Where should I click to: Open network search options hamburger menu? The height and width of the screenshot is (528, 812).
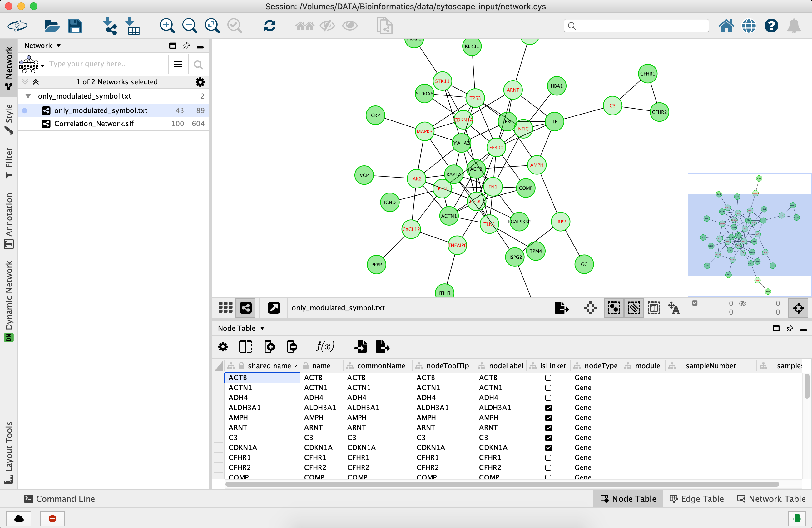pos(178,64)
